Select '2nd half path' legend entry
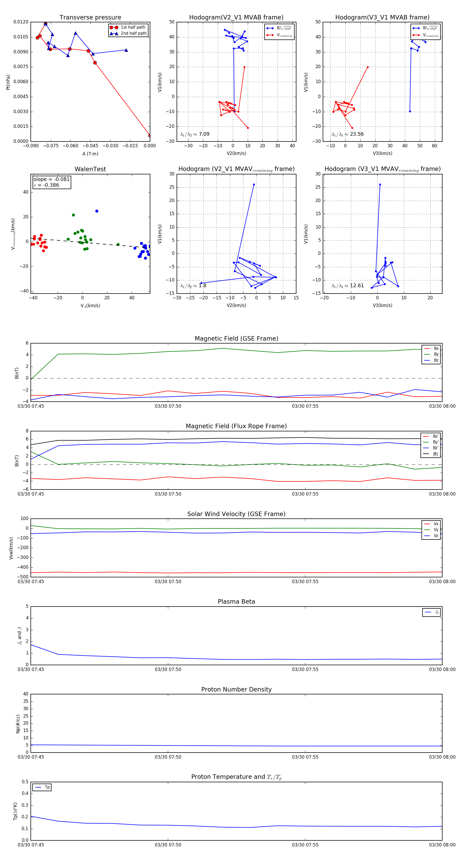The image size is (473, 868). point(128,33)
